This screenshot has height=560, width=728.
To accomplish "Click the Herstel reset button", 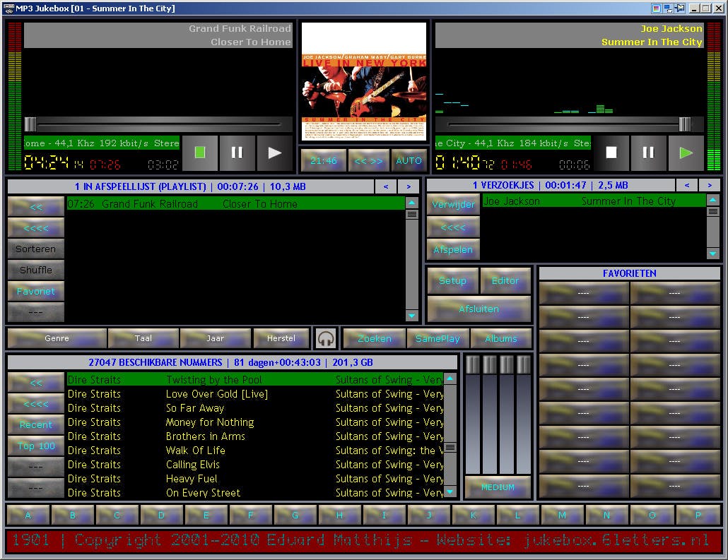I will click(x=281, y=338).
